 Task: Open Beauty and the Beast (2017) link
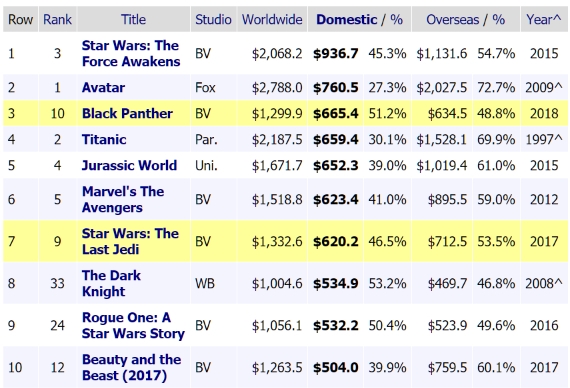[131, 367]
